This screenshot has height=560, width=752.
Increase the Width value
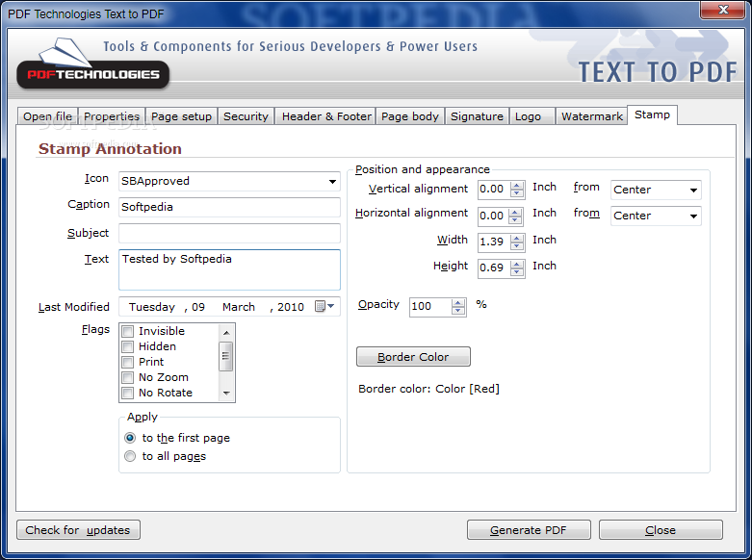(x=517, y=238)
